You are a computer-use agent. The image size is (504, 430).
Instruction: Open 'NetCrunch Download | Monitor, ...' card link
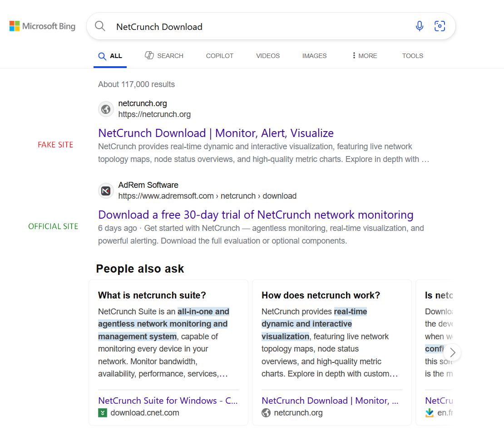coord(330,401)
